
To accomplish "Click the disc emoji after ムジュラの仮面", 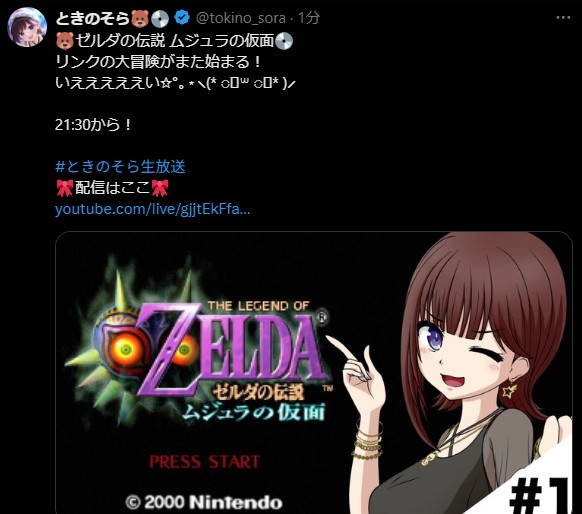I will point(284,40).
